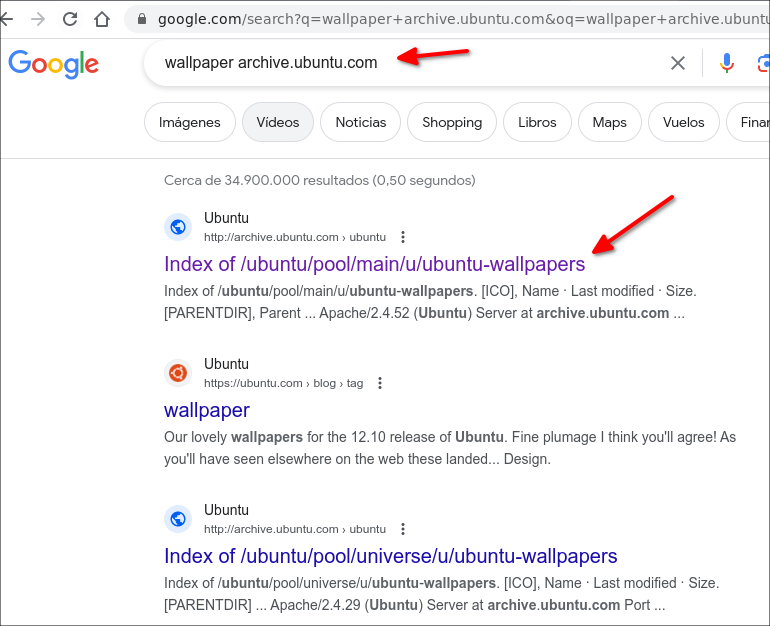Image resolution: width=770 pixels, height=626 pixels.
Task: Click the browser back arrow
Action: click(x=6, y=19)
